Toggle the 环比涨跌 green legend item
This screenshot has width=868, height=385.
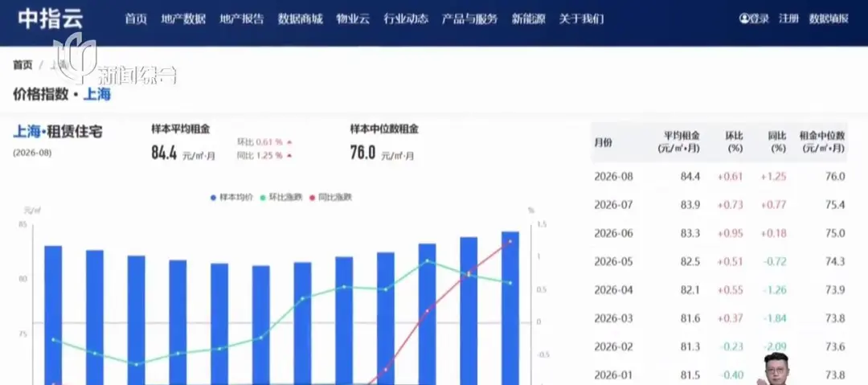pos(281,197)
